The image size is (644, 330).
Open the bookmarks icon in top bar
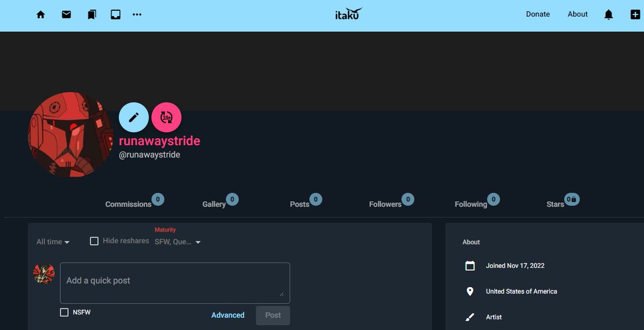pyautogui.click(x=92, y=15)
